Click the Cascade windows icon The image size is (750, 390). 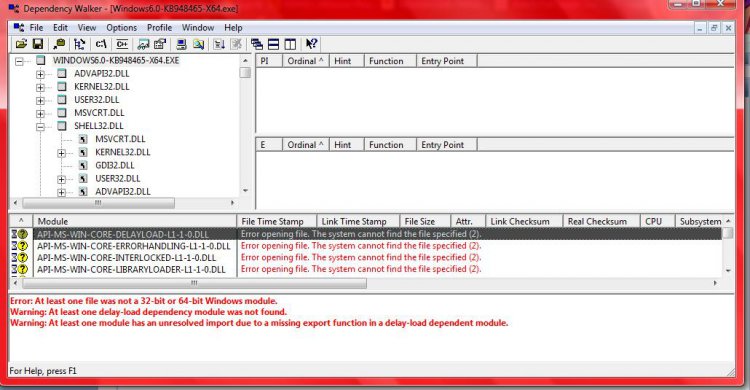[x=257, y=44]
